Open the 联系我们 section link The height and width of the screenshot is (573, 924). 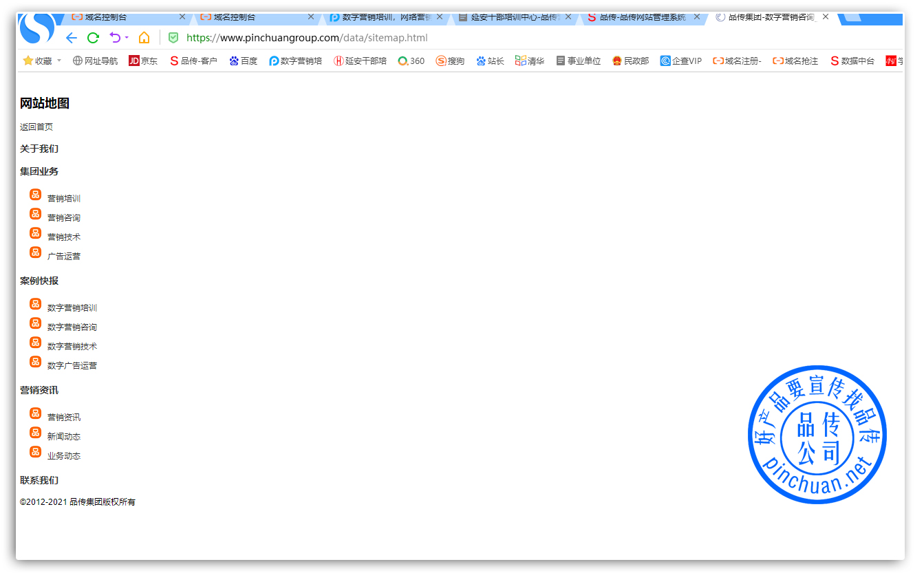coord(39,479)
